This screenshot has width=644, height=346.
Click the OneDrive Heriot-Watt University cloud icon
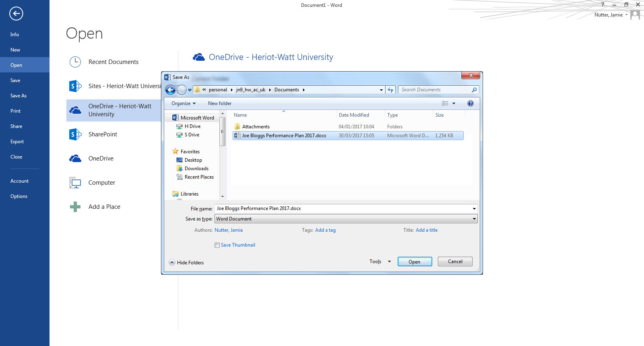75,110
